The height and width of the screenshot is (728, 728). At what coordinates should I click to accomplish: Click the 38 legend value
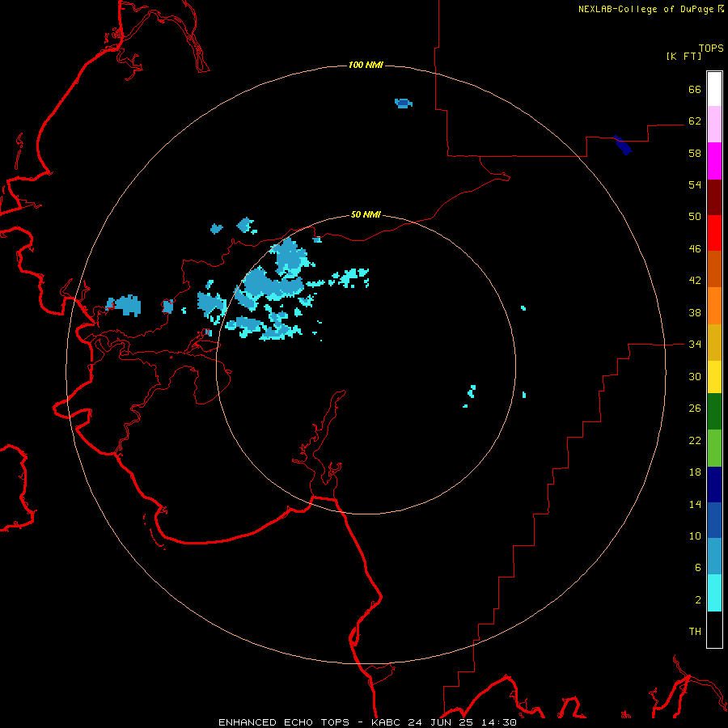(x=695, y=312)
